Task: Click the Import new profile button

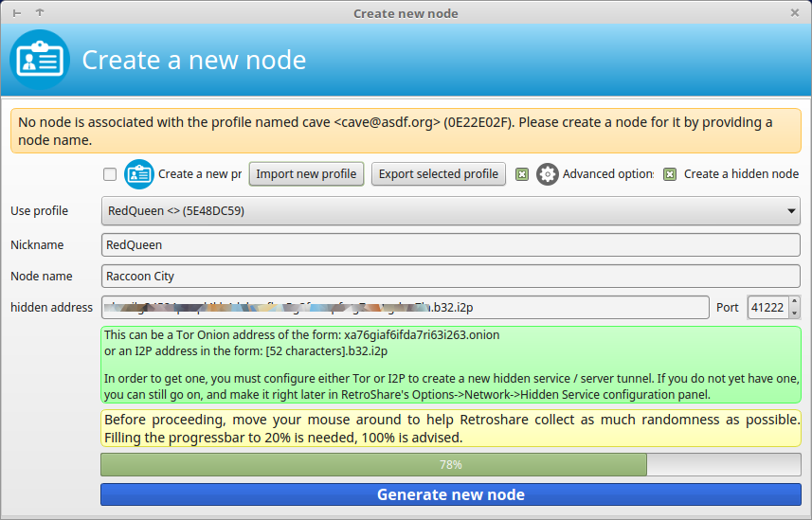Action: click(x=306, y=174)
